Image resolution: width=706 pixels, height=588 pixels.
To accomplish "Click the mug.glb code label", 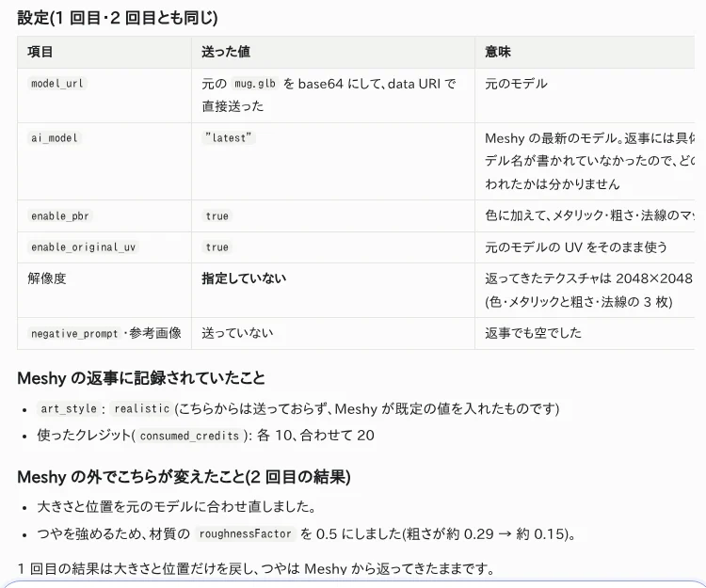I will click(255, 84).
